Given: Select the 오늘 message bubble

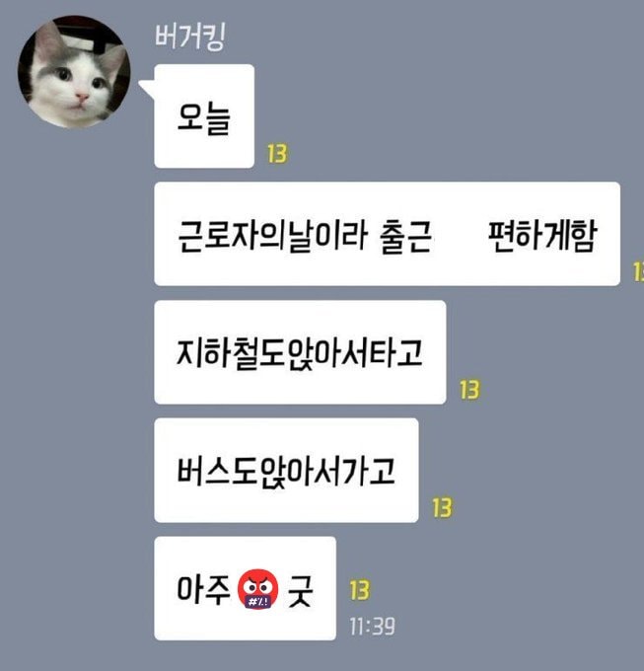Looking at the screenshot, I should coord(204,116).
